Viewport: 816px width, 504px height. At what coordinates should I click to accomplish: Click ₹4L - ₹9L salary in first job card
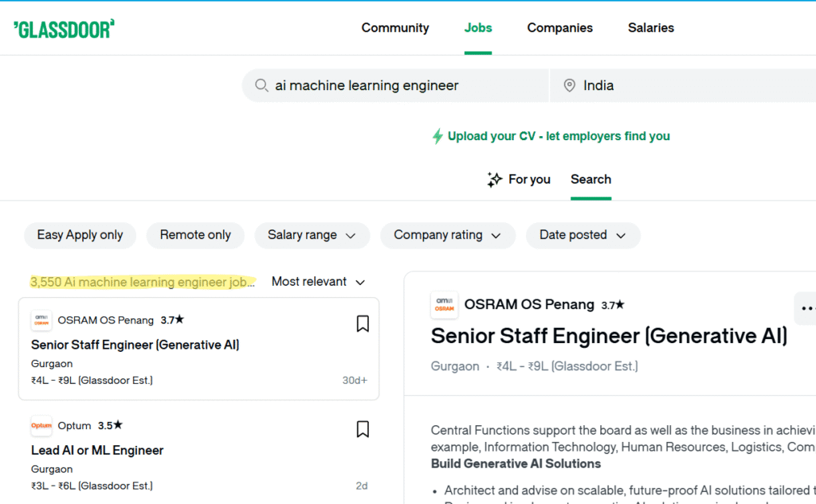tap(92, 381)
